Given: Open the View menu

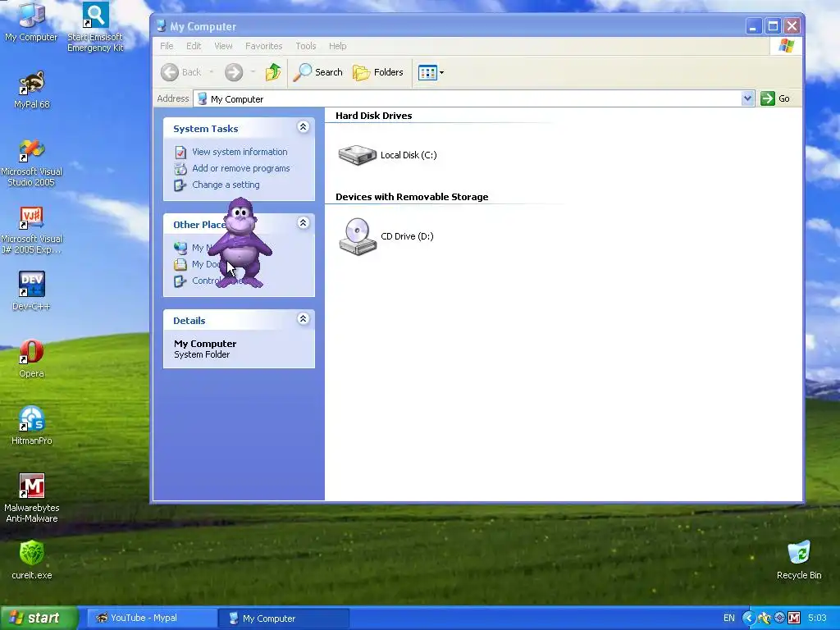Looking at the screenshot, I should [x=223, y=46].
